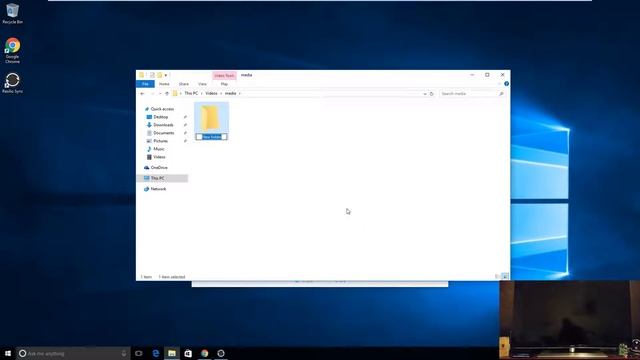Screen dimensions: 640x360
Task: Go up one folder level
Action: point(167,93)
